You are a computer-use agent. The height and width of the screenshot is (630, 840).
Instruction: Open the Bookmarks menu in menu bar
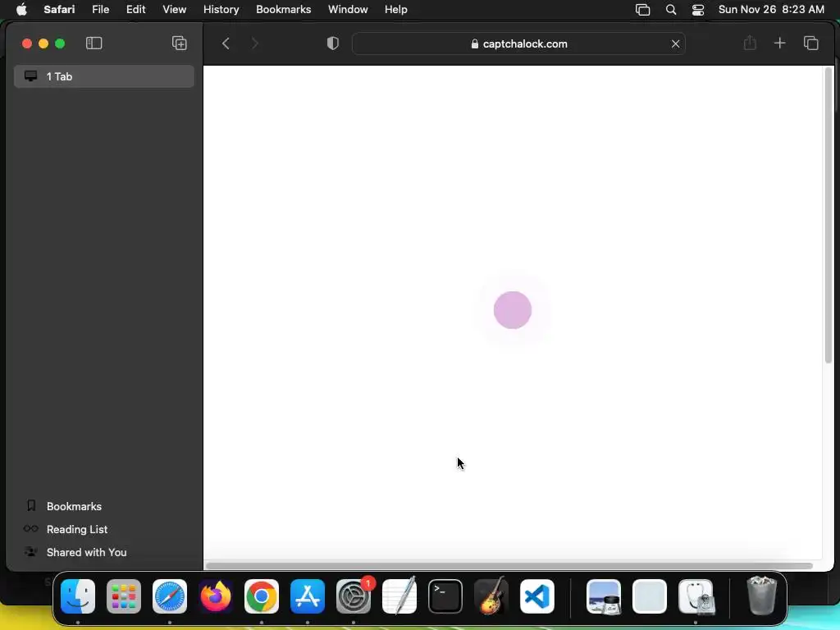(x=283, y=10)
